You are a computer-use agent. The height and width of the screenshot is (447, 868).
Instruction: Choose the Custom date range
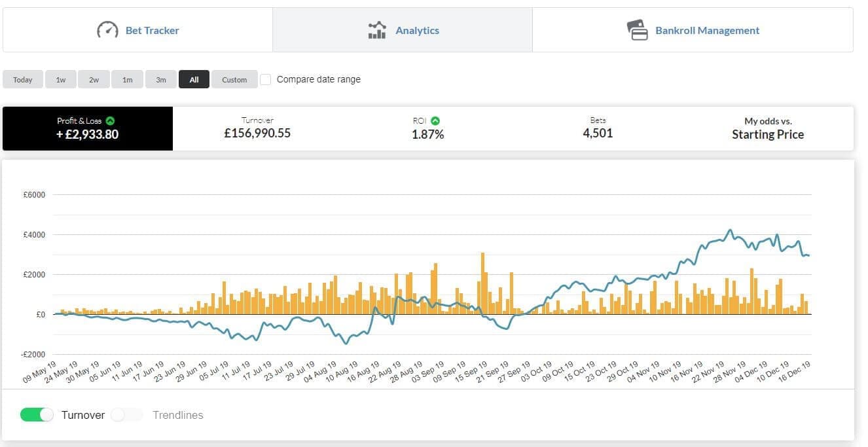(x=234, y=79)
